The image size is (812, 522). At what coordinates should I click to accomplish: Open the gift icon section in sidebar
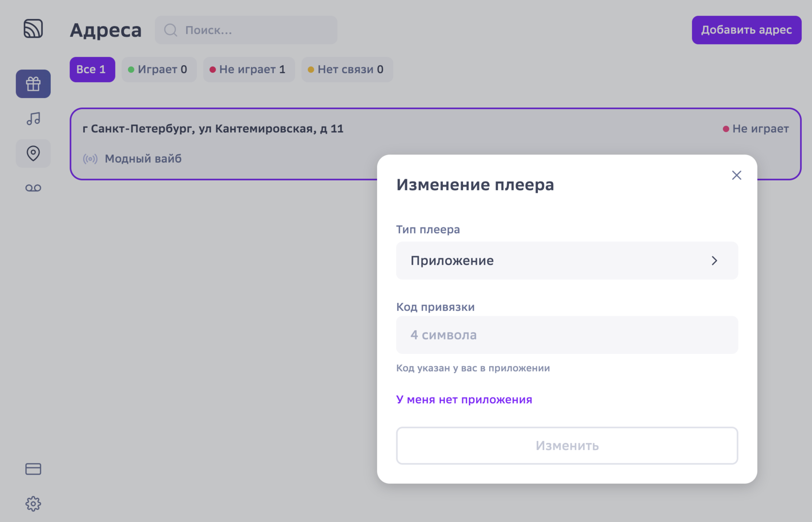33,84
